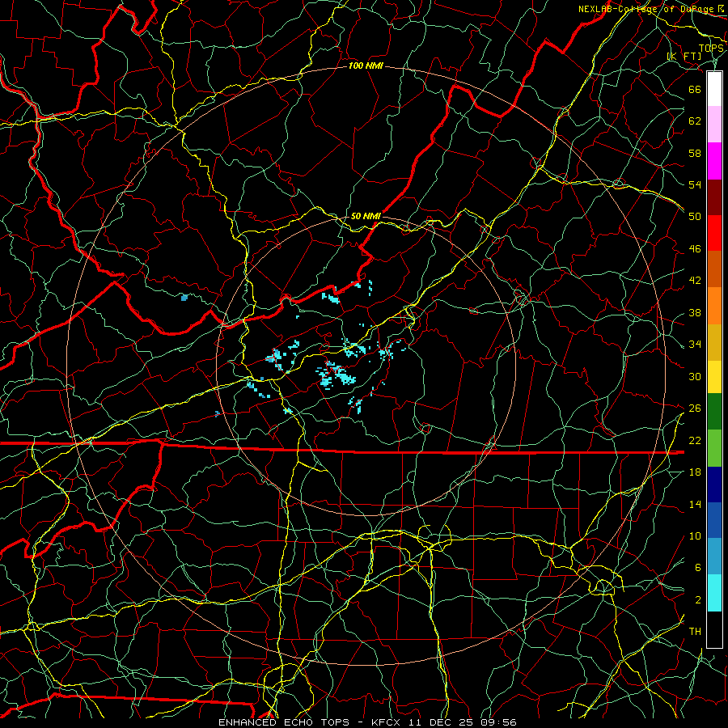This screenshot has width=728, height=728.
Task: Click the 6 legend value
Action: pos(698,568)
